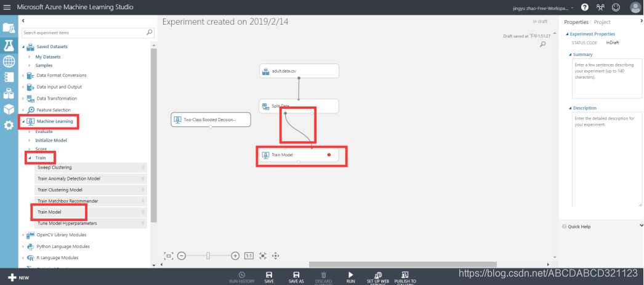Collapse the Properties pane with right arrow
Viewport: 644px width, 285px height.
click(x=642, y=20)
